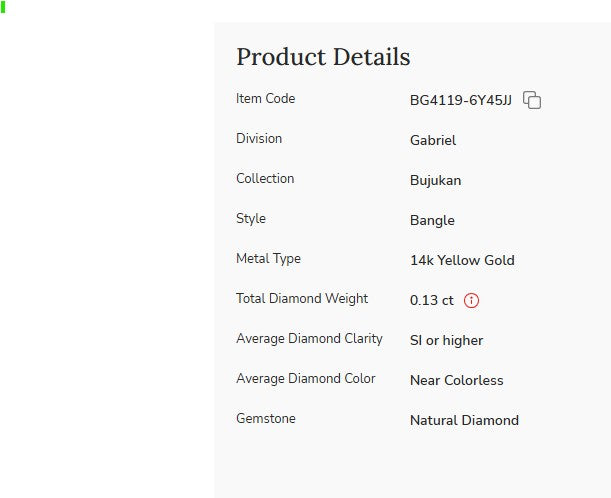Viewport: 611px width, 498px height.
Task: Click the Collection label
Action: (x=265, y=178)
